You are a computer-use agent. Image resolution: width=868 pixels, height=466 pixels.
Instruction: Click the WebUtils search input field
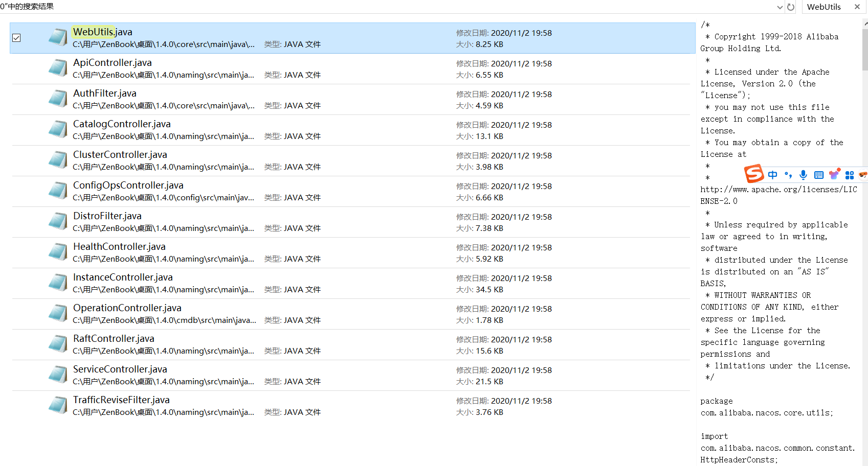827,7
